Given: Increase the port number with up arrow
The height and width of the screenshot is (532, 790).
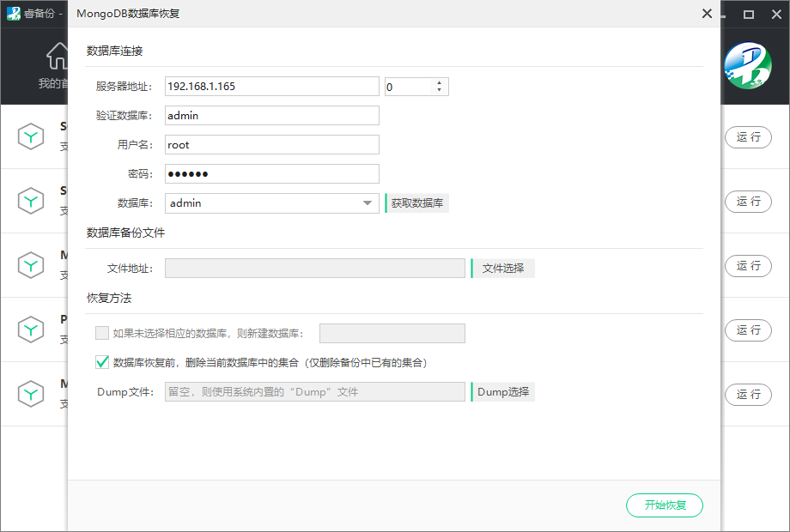Looking at the screenshot, I should point(440,82).
